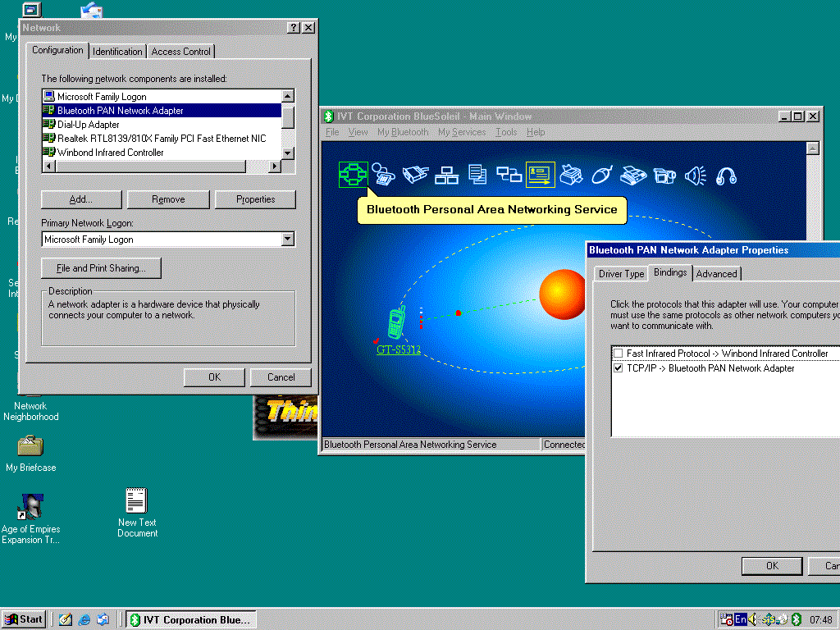
Task: Open the Advanced tab in adapter properties
Action: point(716,274)
